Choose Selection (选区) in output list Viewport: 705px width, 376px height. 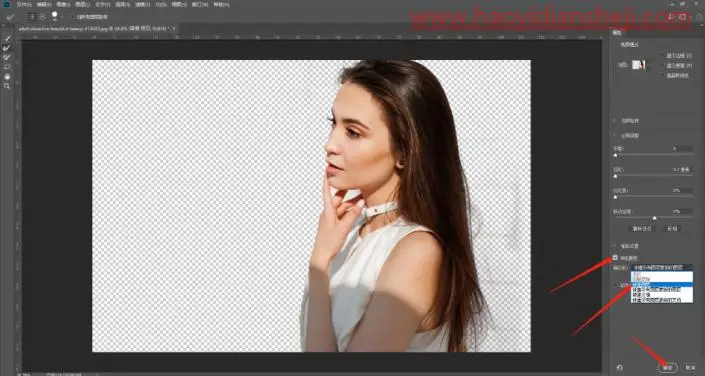662,273
